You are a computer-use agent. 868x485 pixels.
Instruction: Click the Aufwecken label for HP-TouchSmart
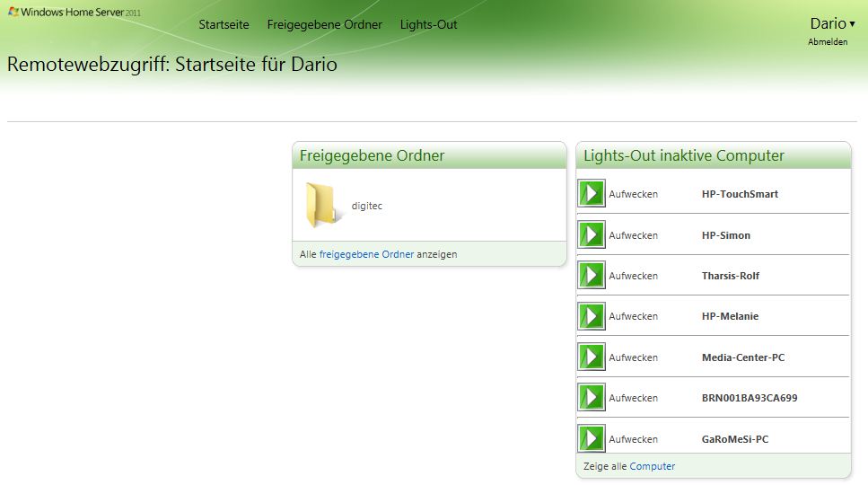633,194
